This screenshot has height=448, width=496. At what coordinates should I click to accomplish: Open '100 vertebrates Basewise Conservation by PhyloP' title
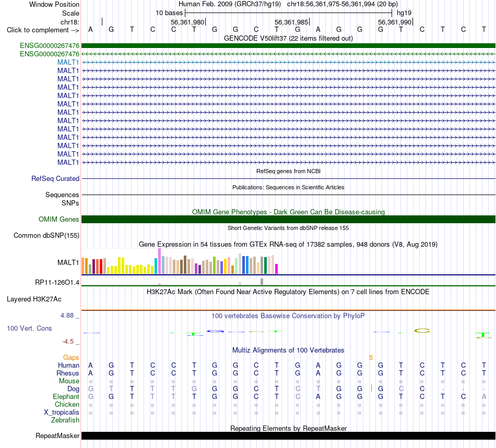pyautogui.click(x=288, y=316)
